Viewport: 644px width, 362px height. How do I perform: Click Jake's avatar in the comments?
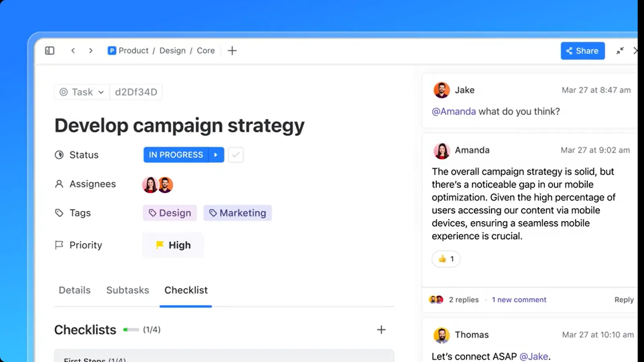coord(442,90)
